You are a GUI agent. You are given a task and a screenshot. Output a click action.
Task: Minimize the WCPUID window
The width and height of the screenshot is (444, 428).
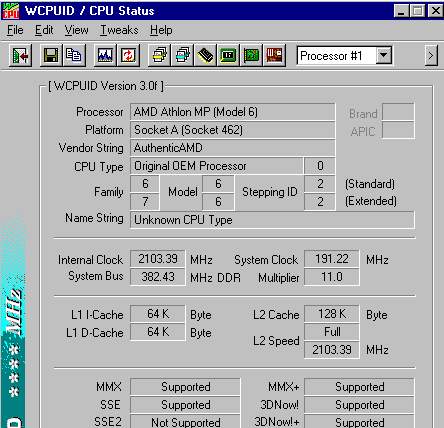[x=401, y=11]
